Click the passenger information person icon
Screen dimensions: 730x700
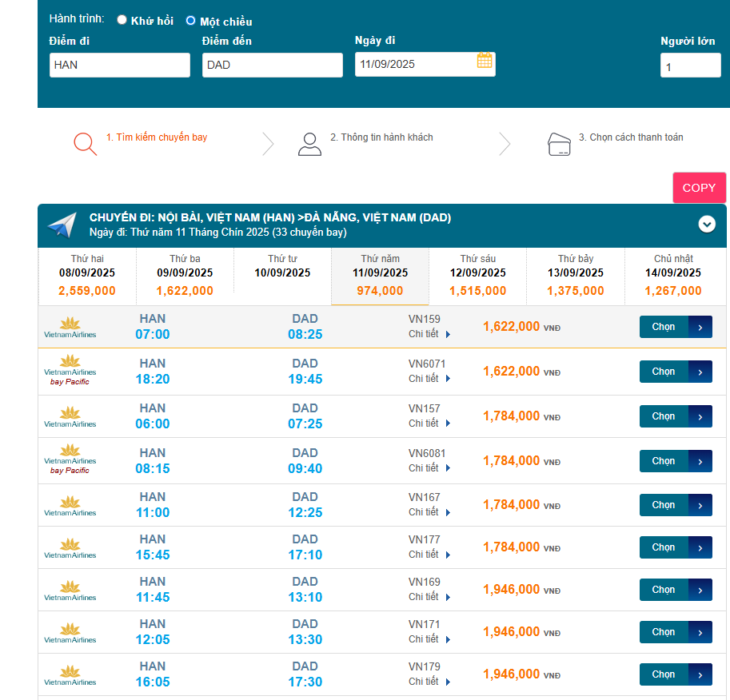[x=309, y=144]
